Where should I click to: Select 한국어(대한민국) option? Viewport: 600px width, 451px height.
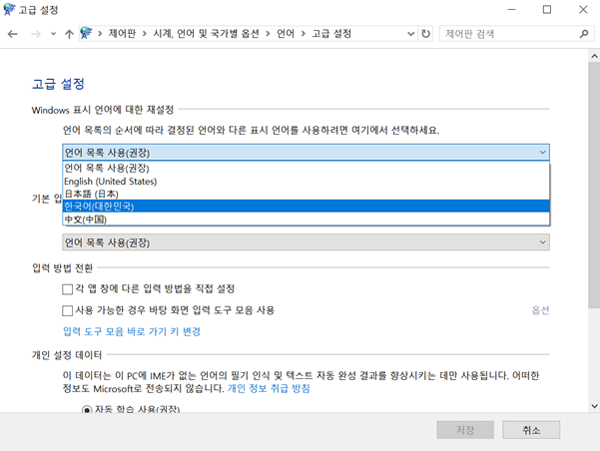pyautogui.click(x=306, y=206)
